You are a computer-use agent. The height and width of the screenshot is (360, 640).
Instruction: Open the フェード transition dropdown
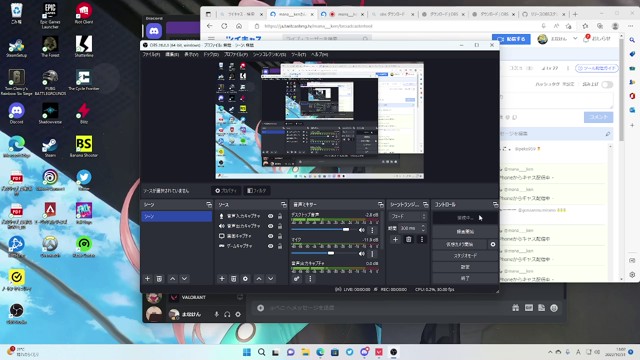408,216
